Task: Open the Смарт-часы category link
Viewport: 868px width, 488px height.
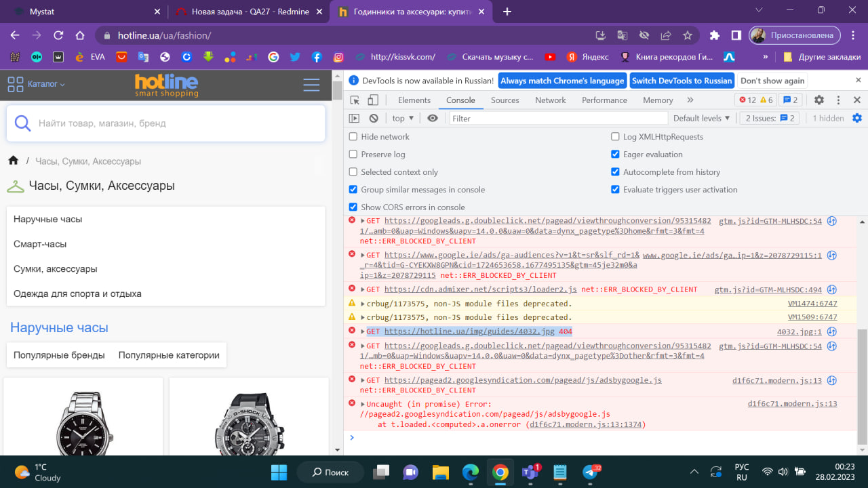Action: click(x=40, y=244)
